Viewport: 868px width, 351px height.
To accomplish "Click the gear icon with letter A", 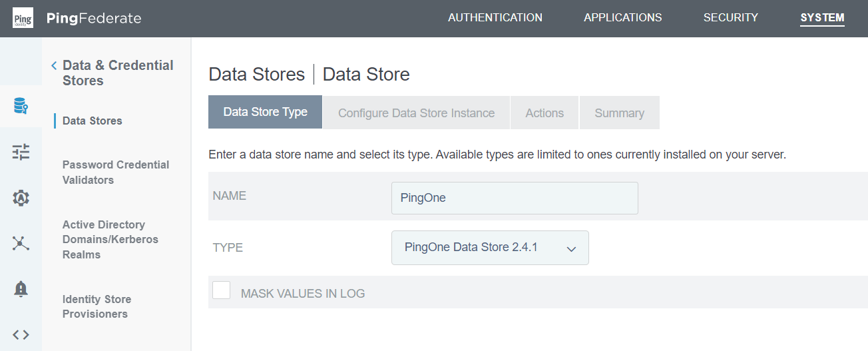I will (x=21, y=198).
